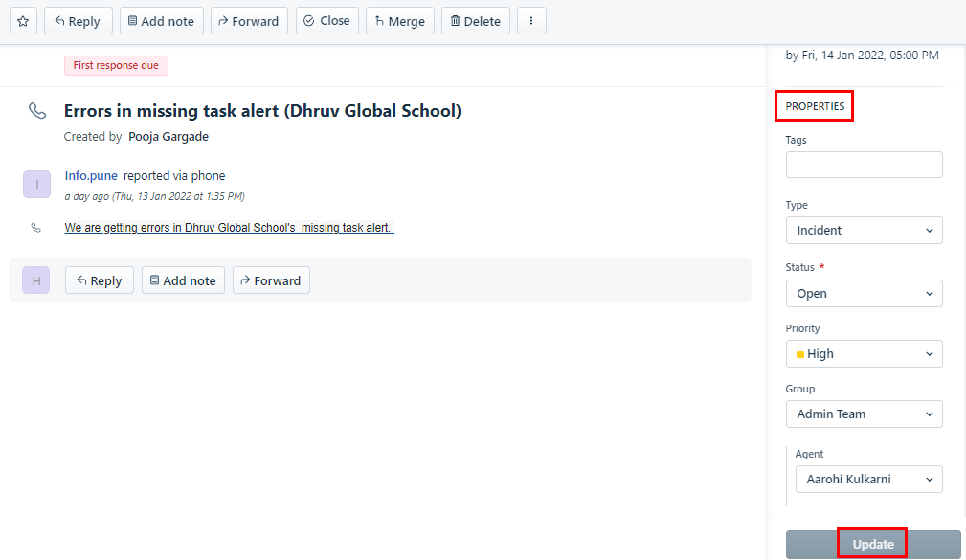
Task: Open the Priority dropdown showing High
Action: point(864,353)
